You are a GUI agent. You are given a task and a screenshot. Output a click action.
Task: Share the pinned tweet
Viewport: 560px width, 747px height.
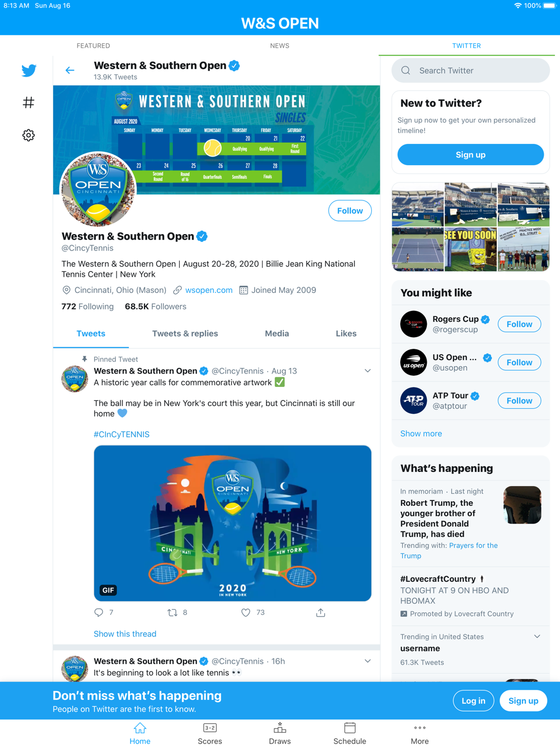point(320,613)
